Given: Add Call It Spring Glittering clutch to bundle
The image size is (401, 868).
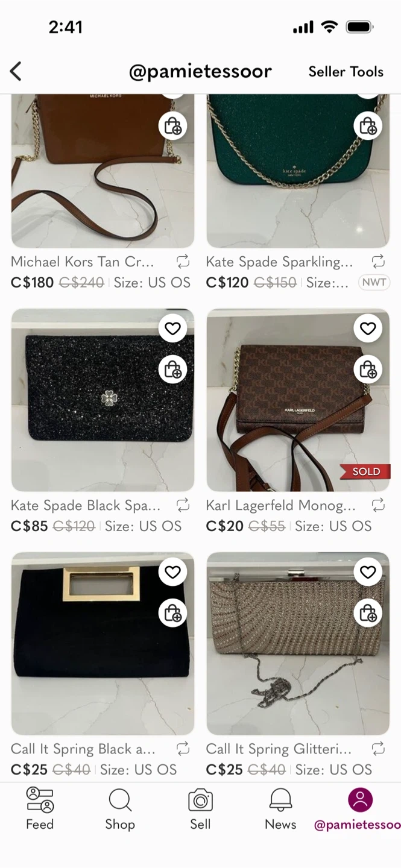Looking at the screenshot, I should coord(368,613).
